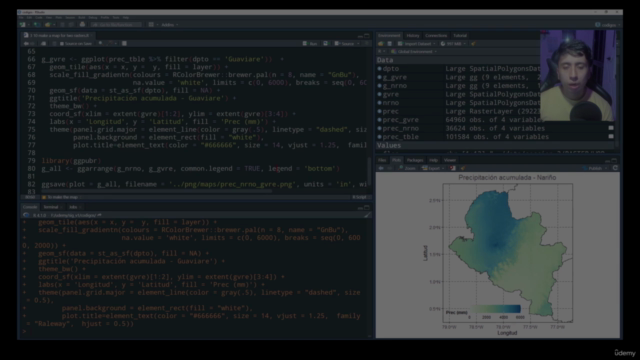
Task: Expand the dpto object in environment
Action: click(x=380, y=69)
